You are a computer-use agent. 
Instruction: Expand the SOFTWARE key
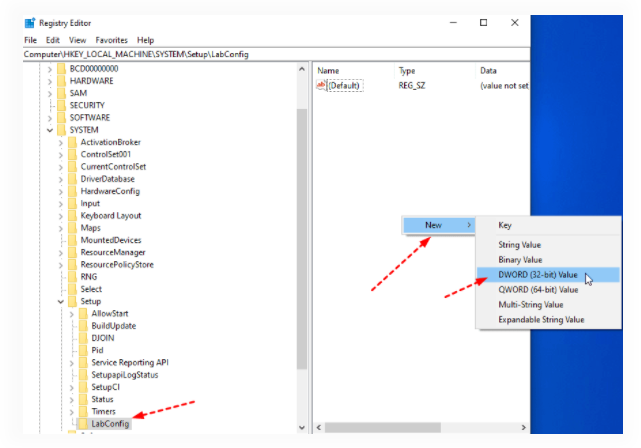[50, 118]
